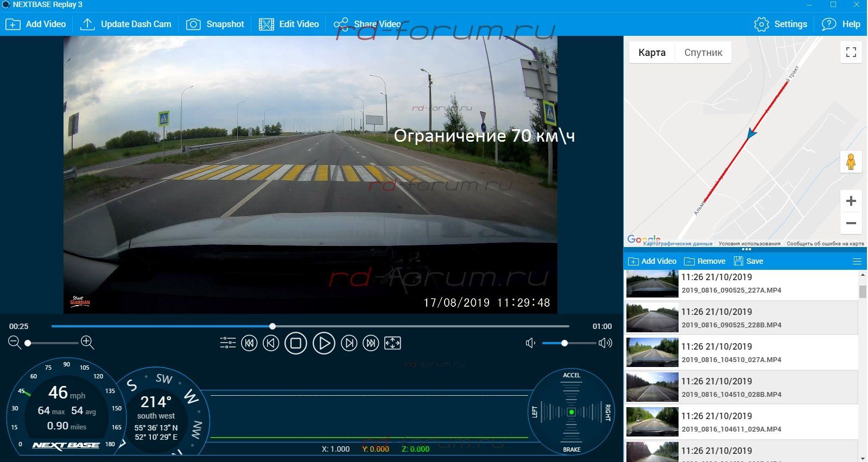
Task: Mute audio with the speaker icon
Action: point(530,343)
